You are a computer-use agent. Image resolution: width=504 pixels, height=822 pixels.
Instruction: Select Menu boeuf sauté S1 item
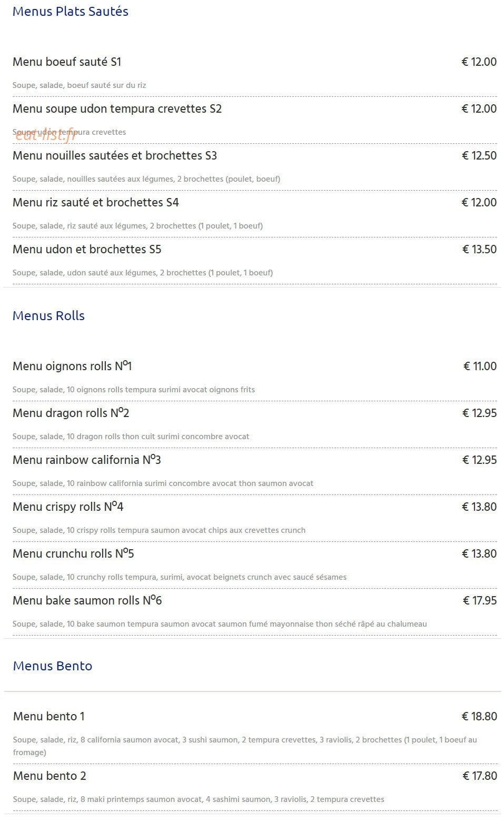[67, 62]
